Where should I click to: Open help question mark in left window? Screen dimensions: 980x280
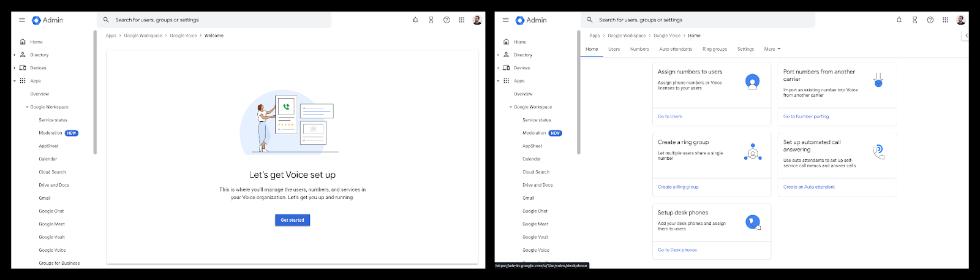tap(447, 20)
